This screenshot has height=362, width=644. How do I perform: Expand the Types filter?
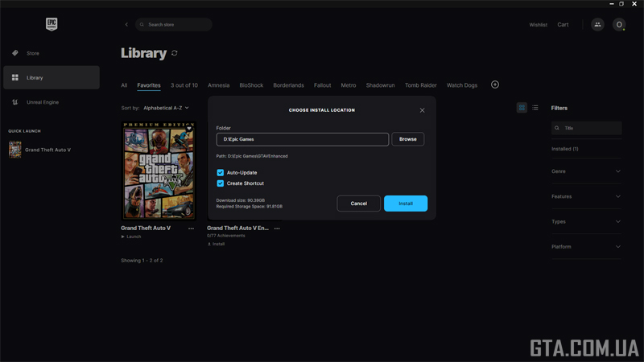click(x=586, y=222)
